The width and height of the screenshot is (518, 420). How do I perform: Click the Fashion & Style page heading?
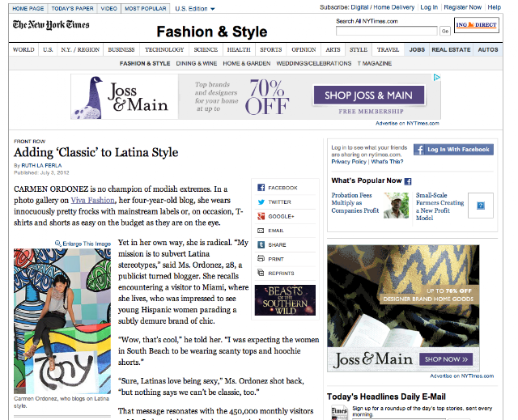click(212, 32)
